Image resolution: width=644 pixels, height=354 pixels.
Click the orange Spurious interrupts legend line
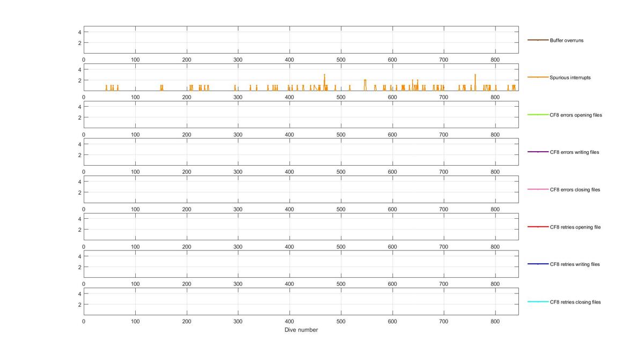(538, 77)
